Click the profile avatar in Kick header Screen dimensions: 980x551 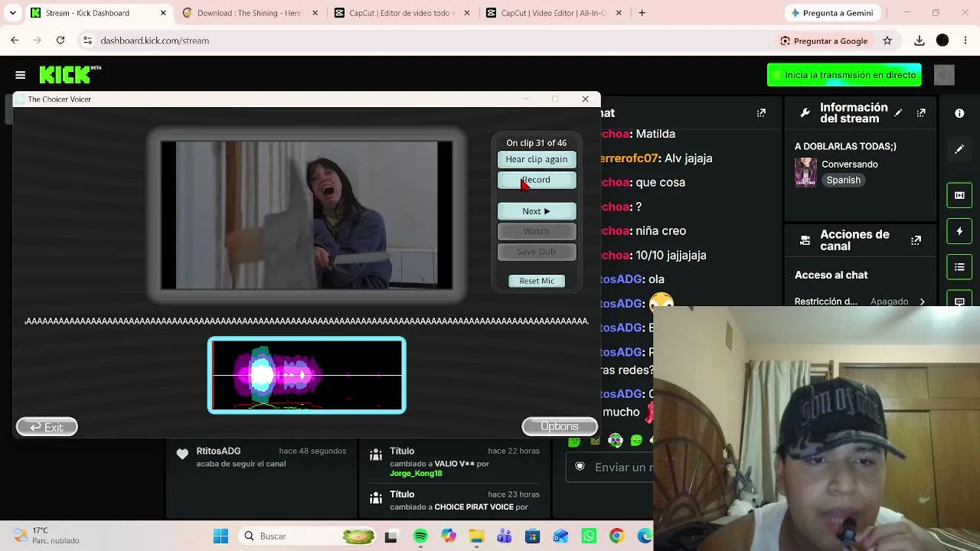(x=945, y=75)
